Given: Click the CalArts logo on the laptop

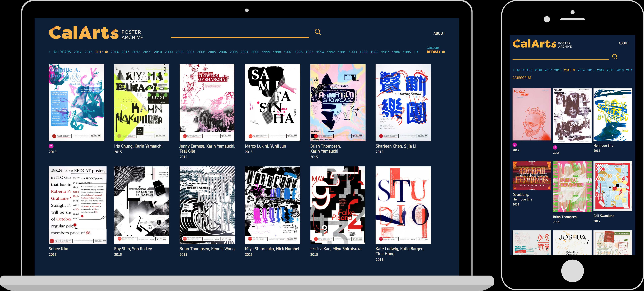Looking at the screenshot, I should [x=84, y=33].
